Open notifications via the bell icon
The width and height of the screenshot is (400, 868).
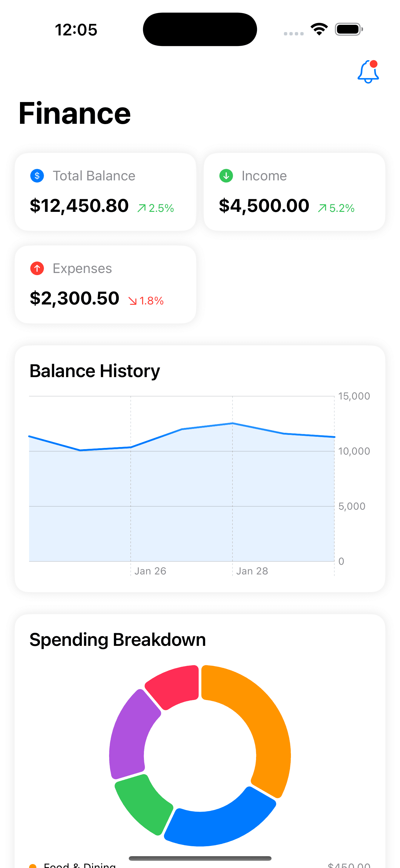pyautogui.click(x=368, y=72)
